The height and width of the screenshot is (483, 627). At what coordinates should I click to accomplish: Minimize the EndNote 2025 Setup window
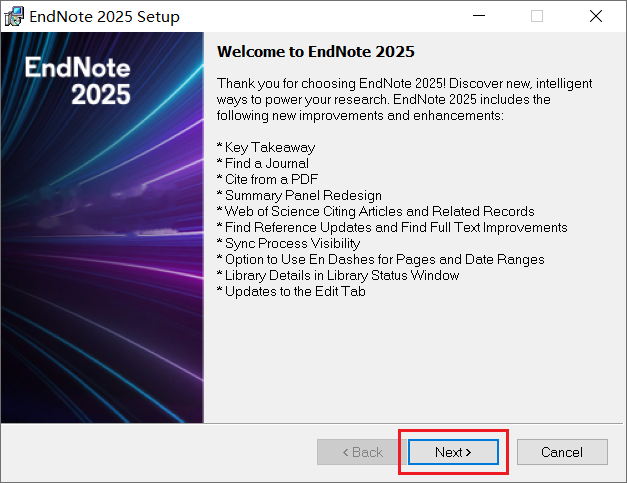click(479, 16)
